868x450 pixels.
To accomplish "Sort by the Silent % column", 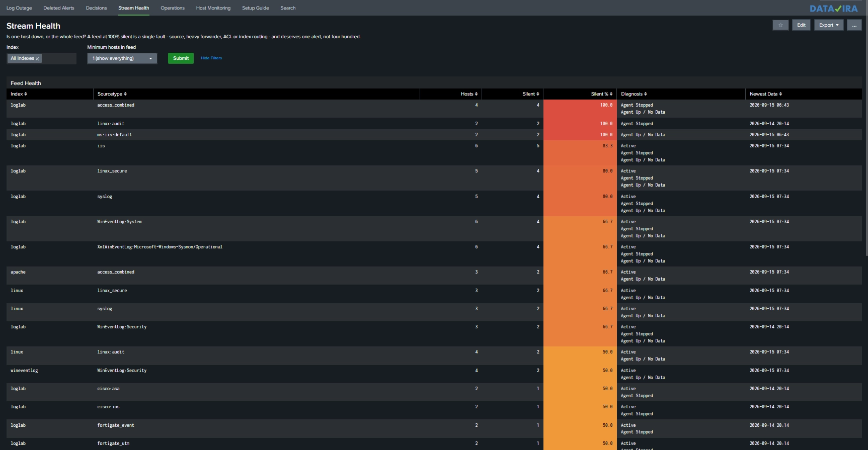I will [x=601, y=94].
